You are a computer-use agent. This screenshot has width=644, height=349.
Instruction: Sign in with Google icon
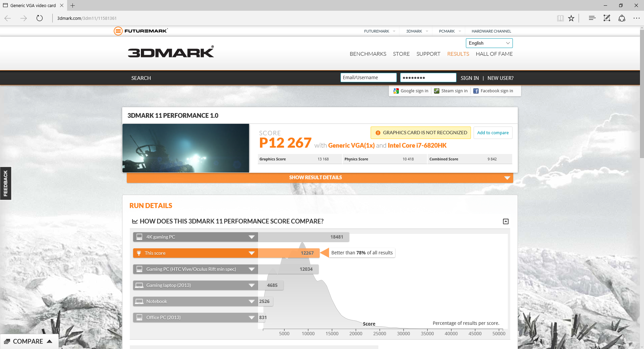pos(396,91)
